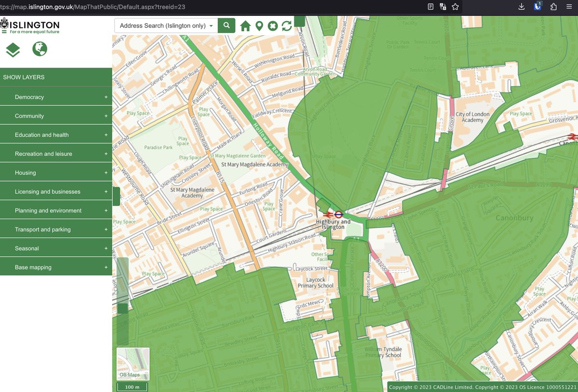The width and height of the screenshot is (578, 392).
Task: Click the map zoom slider handle
Action: coord(123,309)
